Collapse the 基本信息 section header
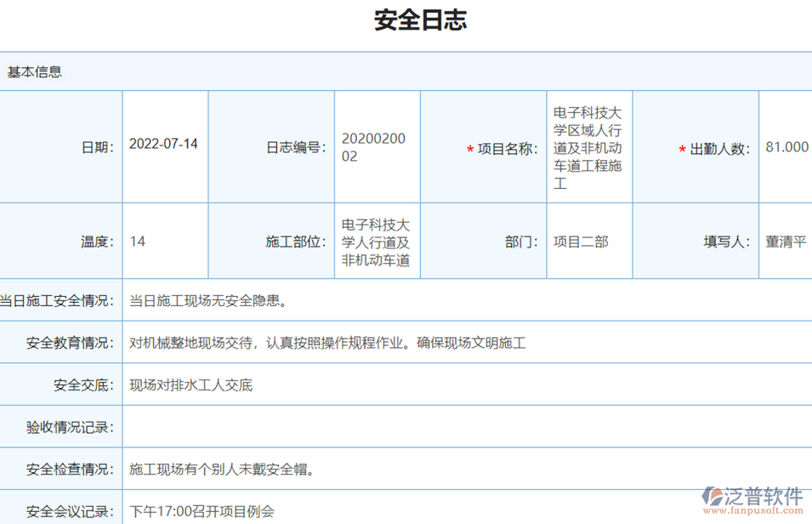The height and width of the screenshot is (524, 812). click(x=34, y=71)
